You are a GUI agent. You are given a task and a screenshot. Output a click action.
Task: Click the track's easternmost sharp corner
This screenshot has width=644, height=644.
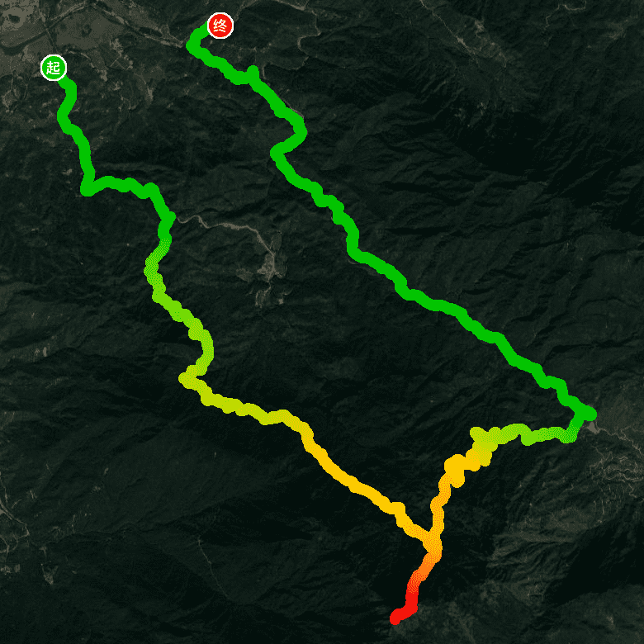pyautogui.click(x=589, y=413)
